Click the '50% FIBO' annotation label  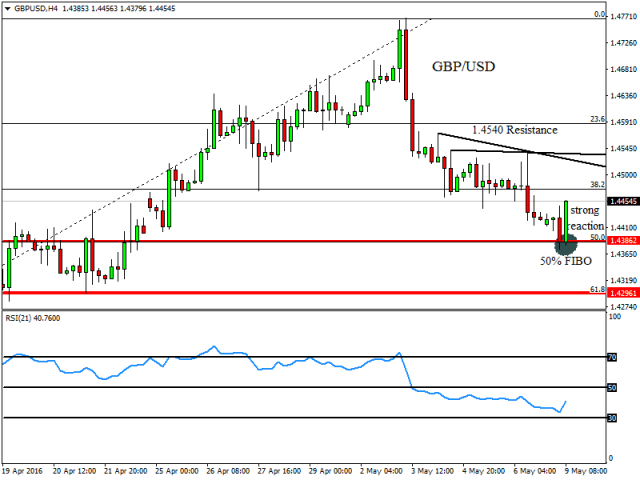(x=566, y=261)
